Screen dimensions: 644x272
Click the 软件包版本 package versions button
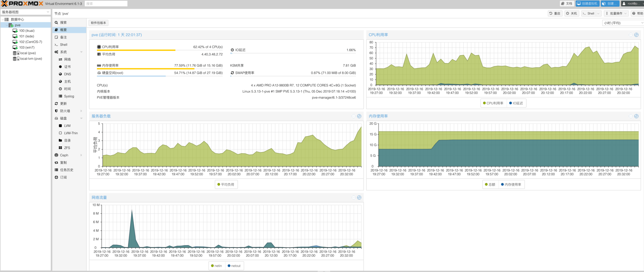point(99,23)
